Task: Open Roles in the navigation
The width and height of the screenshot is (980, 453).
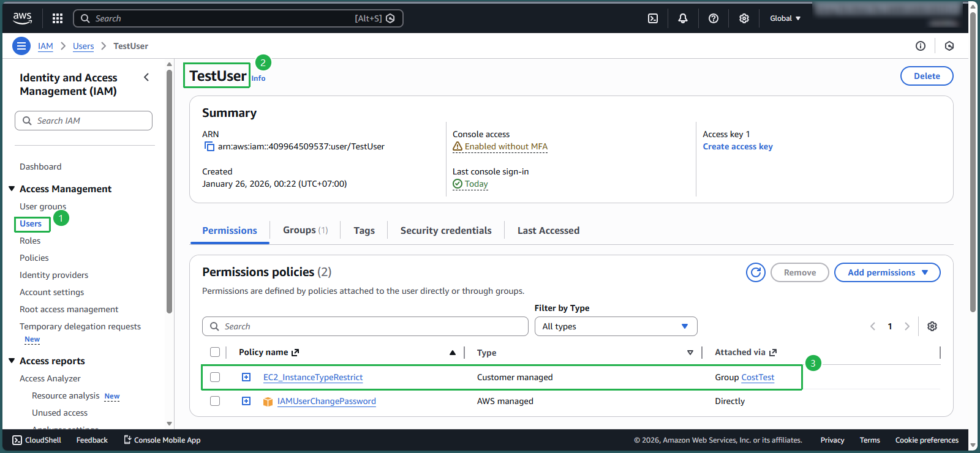Action: coord(30,241)
